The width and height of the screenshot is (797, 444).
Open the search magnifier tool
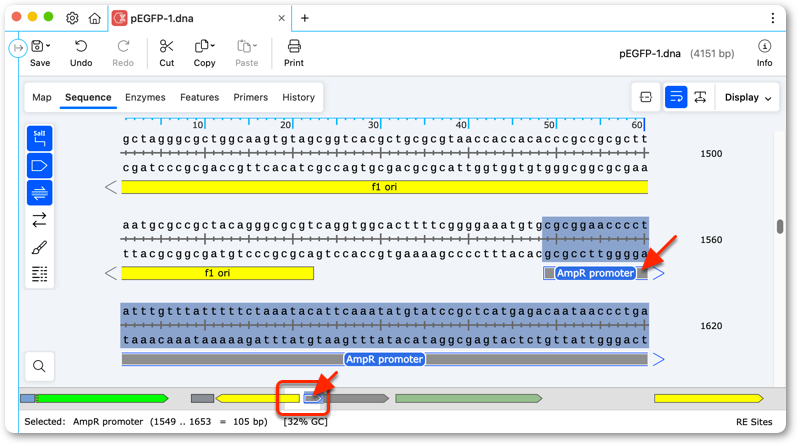point(39,366)
